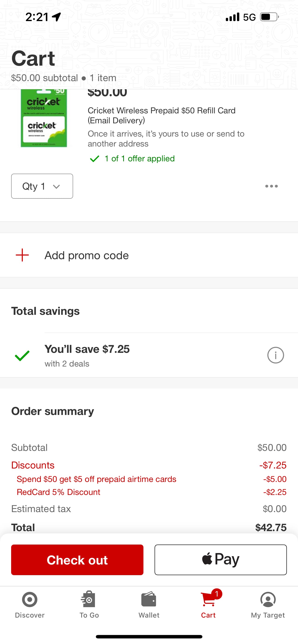Image resolution: width=298 pixels, height=644 pixels.
Task: Tap the Discover icon in the bottom bar
Action: coord(29,603)
